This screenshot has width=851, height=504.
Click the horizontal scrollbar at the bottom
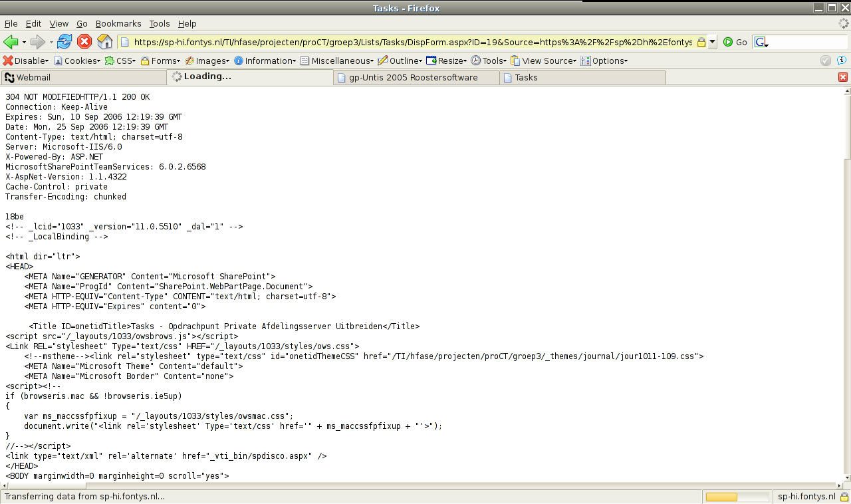[422, 485]
